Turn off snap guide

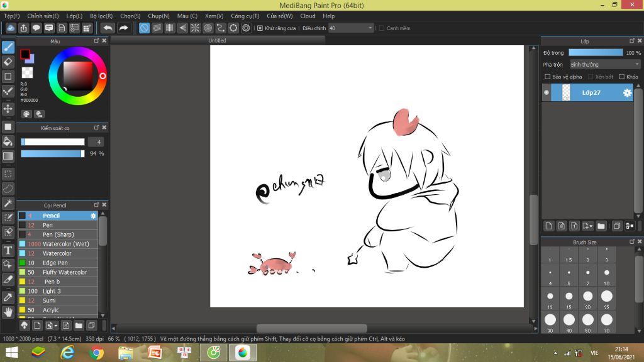tap(144, 28)
